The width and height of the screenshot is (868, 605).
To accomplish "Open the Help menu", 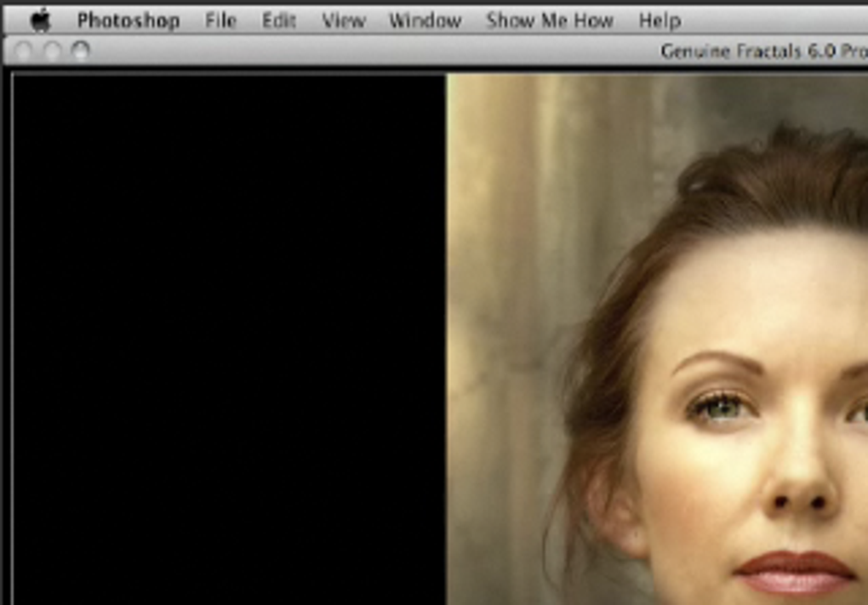I will tap(660, 21).
